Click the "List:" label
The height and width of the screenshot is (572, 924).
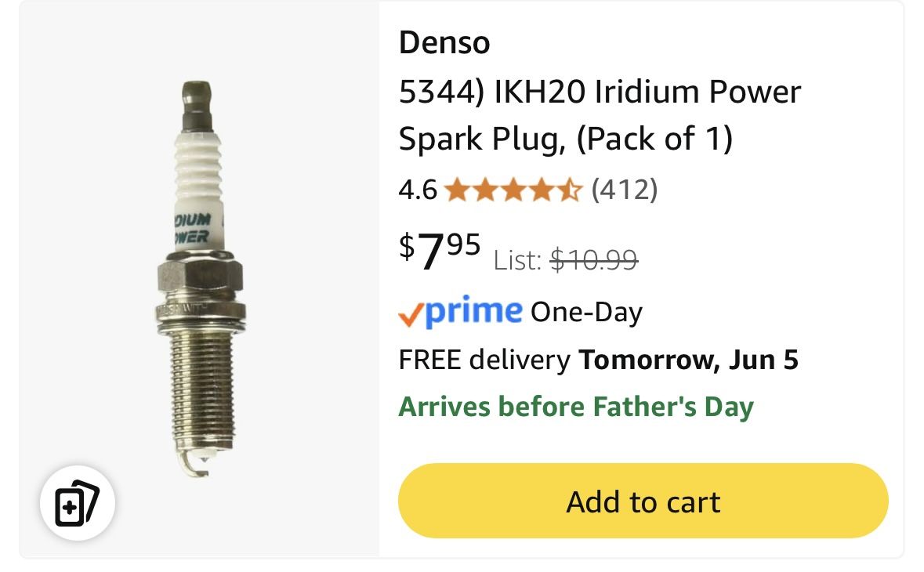point(517,260)
